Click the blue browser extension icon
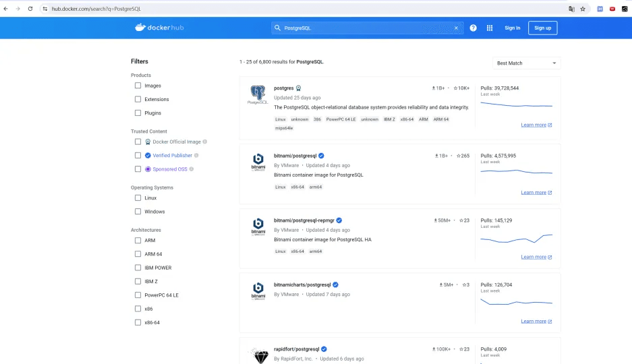The image size is (632, 364). (600, 9)
